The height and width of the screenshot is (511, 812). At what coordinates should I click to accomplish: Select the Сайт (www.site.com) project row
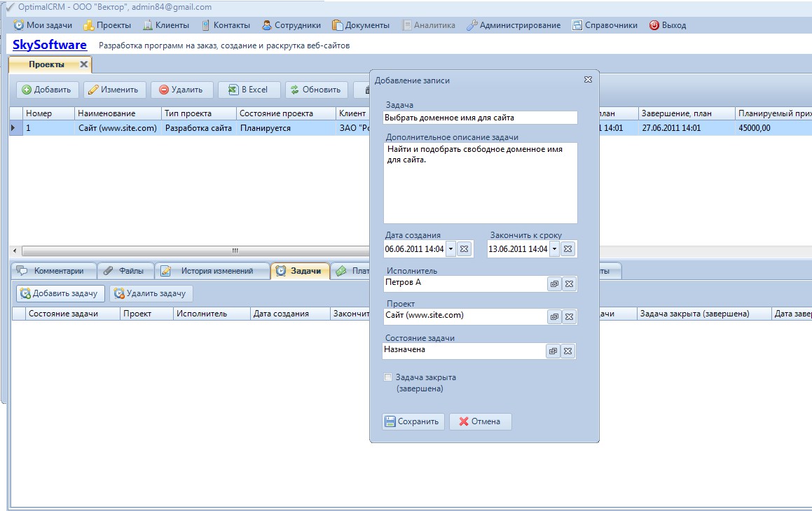[118, 127]
